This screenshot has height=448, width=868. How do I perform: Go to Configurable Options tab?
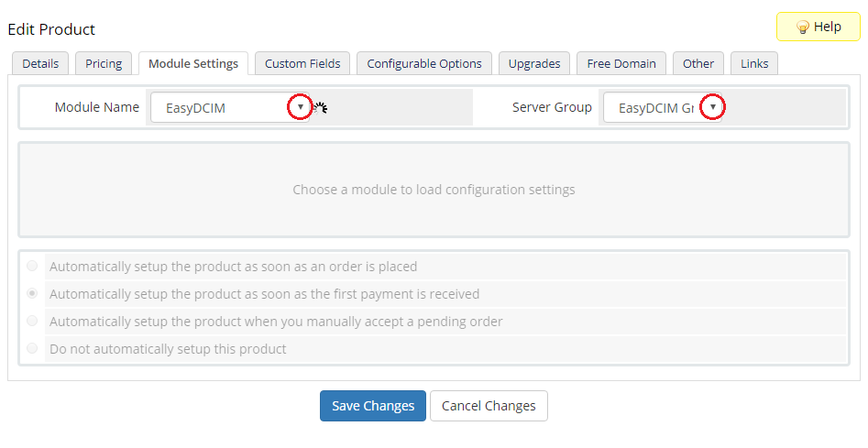[x=424, y=63]
